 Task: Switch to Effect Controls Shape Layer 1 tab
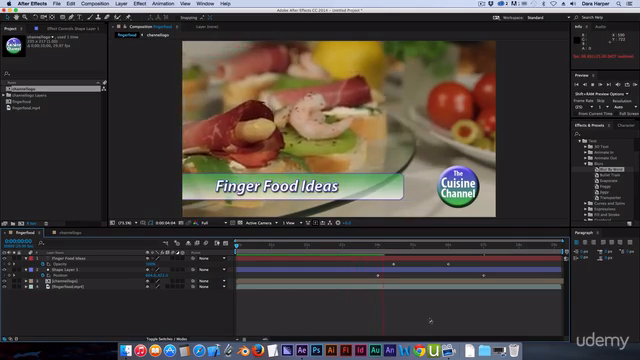tap(73, 29)
